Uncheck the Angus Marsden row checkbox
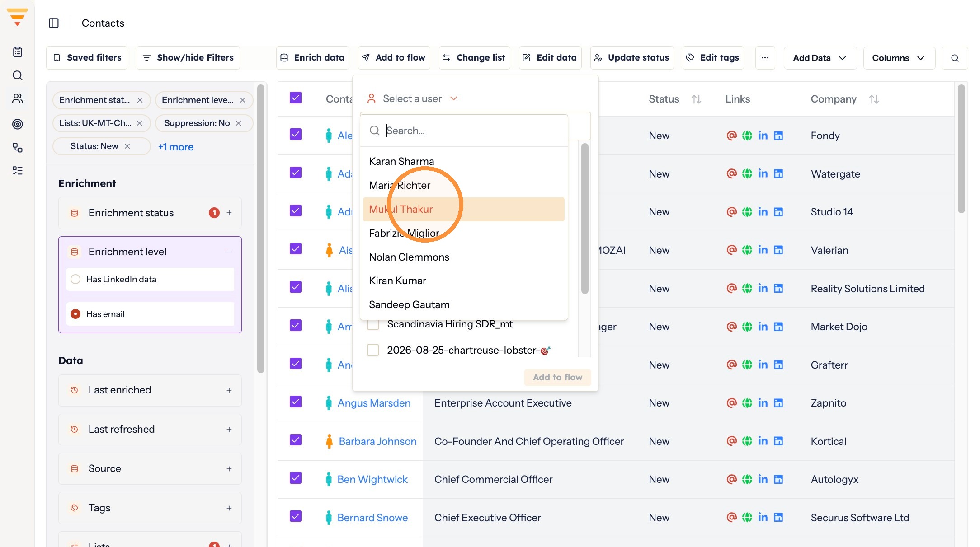Image resolution: width=980 pixels, height=547 pixels. [x=296, y=402]
